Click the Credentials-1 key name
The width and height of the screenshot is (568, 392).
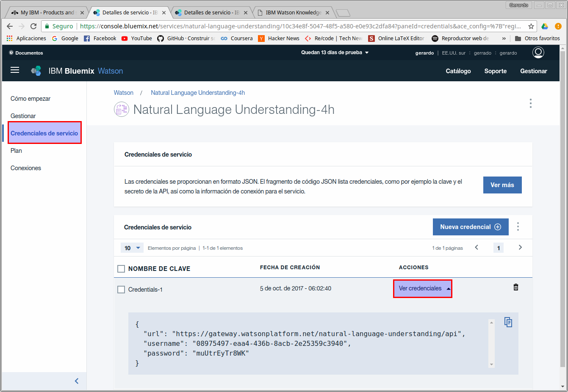(145, 290)
